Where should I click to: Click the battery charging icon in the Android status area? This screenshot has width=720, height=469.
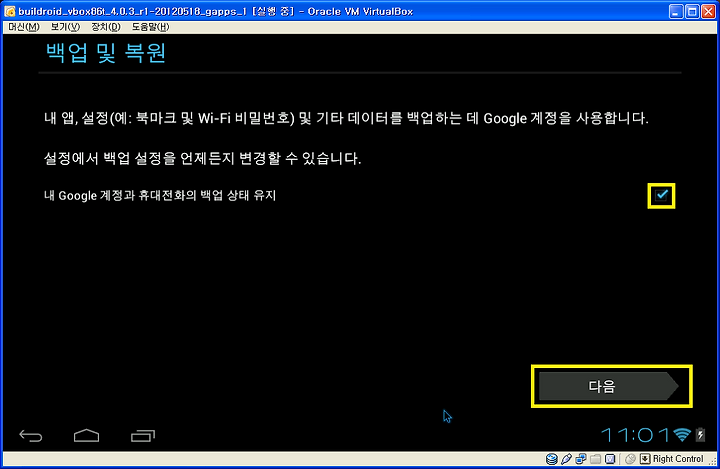point(700,435)
